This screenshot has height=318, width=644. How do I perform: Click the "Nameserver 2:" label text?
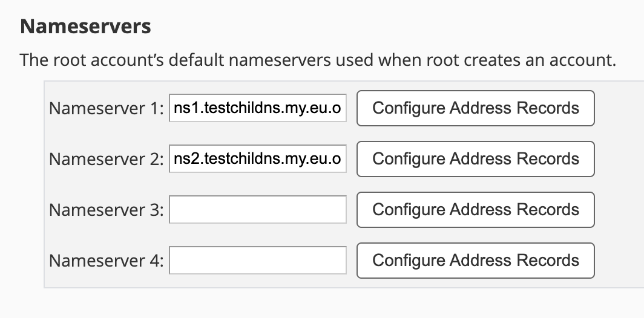[x=107, y=160]
